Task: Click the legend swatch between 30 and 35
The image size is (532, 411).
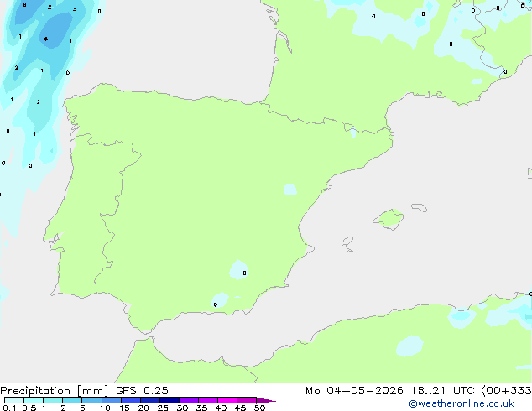Action: 189,400
